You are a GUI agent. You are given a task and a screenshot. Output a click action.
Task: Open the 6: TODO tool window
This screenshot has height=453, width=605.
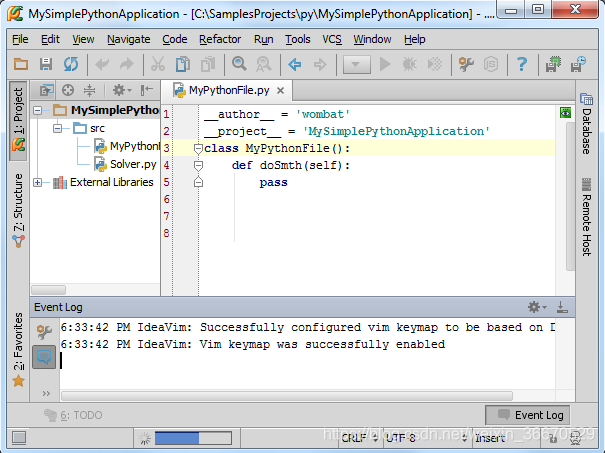(x=73, y=415)
